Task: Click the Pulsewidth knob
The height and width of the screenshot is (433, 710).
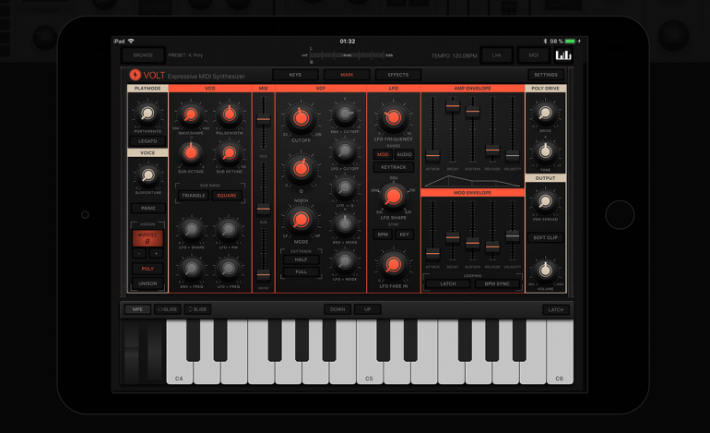Action: coord(229,115)
